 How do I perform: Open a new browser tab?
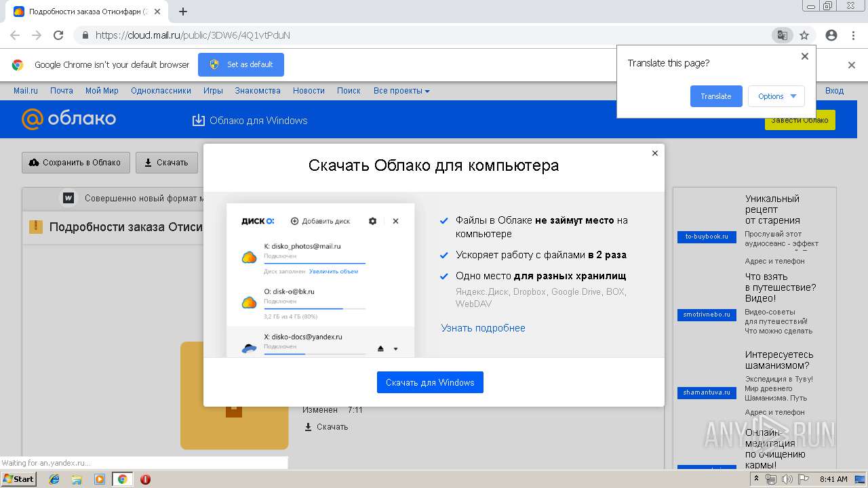[182, 12]
